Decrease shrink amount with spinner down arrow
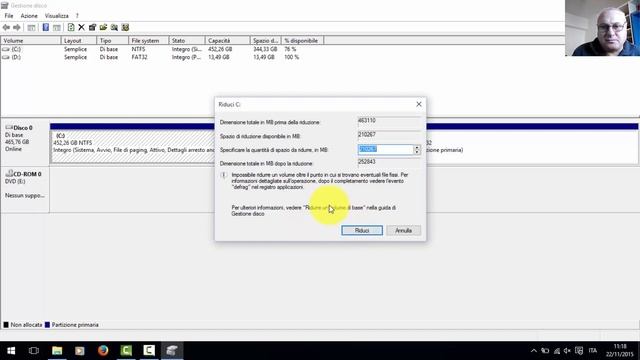Image resolution: width=640 pixels, height=360 pixels. tap(417, 152)
